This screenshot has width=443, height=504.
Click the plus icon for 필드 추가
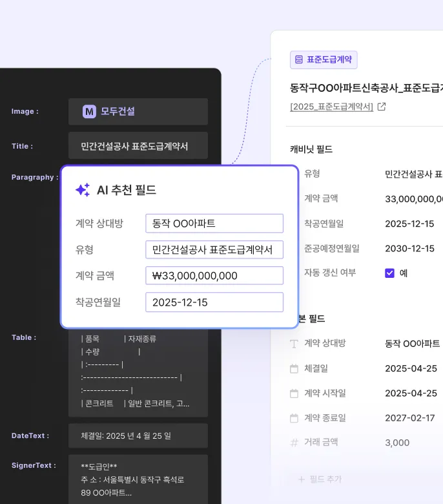[x=302, y=479]
